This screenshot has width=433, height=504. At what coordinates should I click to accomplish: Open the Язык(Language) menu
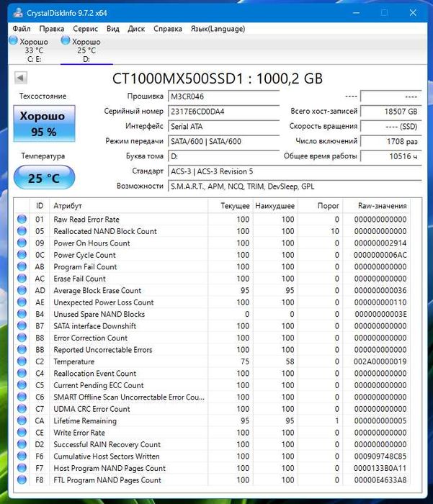coord(218,29)
